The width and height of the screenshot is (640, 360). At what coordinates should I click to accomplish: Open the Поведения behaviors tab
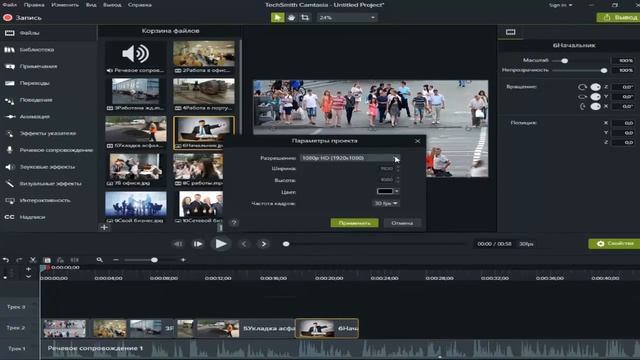point(48,100)
